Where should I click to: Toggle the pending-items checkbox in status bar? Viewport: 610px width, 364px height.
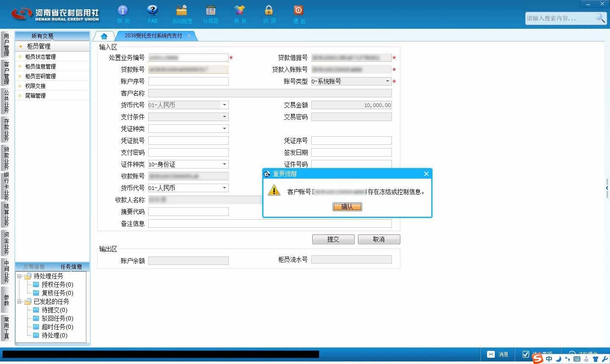[526, 354]
